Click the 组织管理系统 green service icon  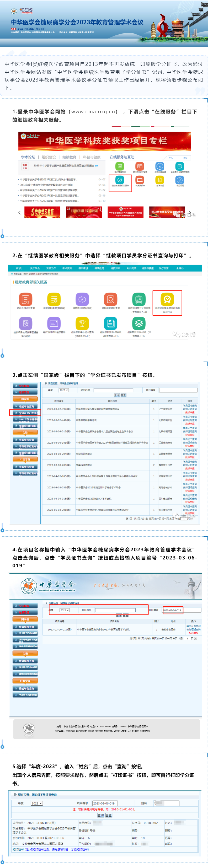(119, 166)
